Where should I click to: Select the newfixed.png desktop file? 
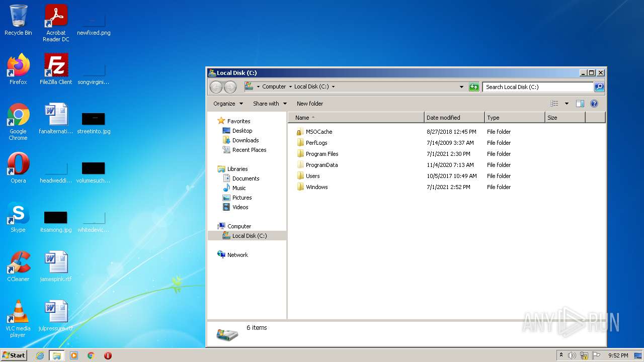coord(94,24)
